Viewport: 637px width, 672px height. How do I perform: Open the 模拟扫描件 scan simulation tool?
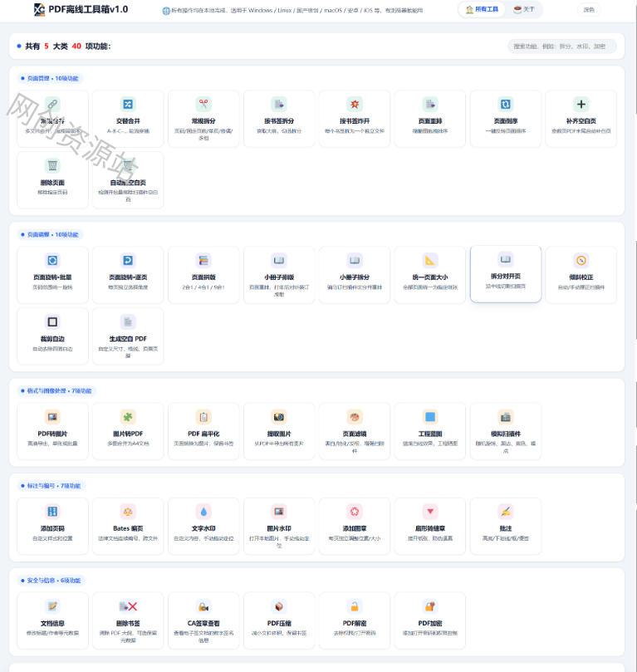(x=506, y=431)
